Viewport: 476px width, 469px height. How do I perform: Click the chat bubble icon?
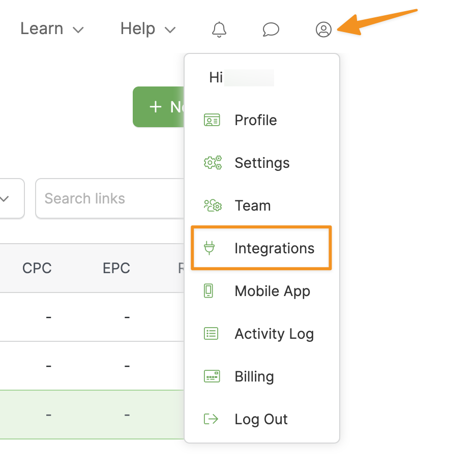[271, 30]
